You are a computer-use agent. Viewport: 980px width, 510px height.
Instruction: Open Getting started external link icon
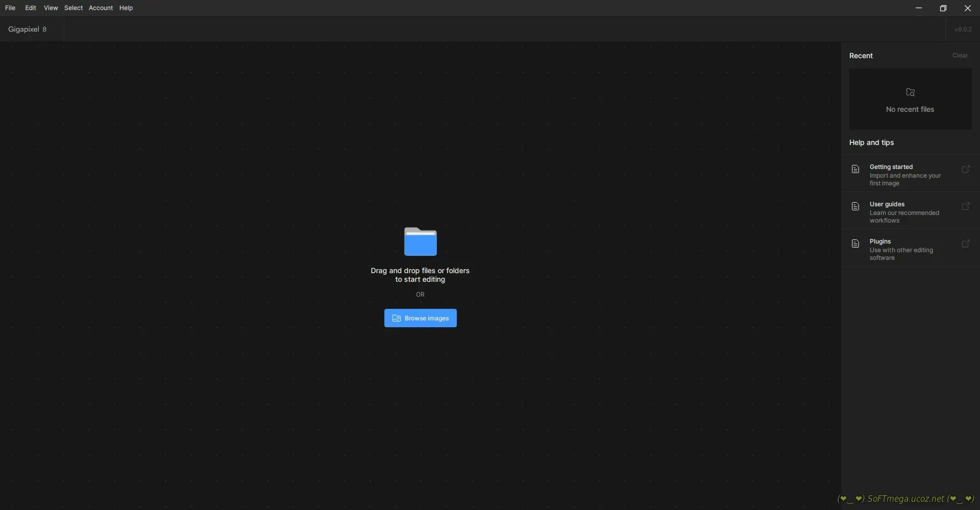(965, 169)
